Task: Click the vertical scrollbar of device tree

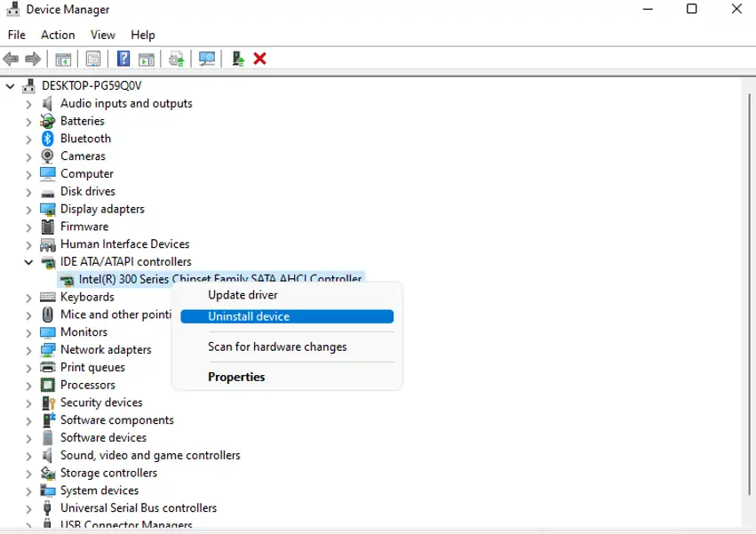Action: [749, 294]
